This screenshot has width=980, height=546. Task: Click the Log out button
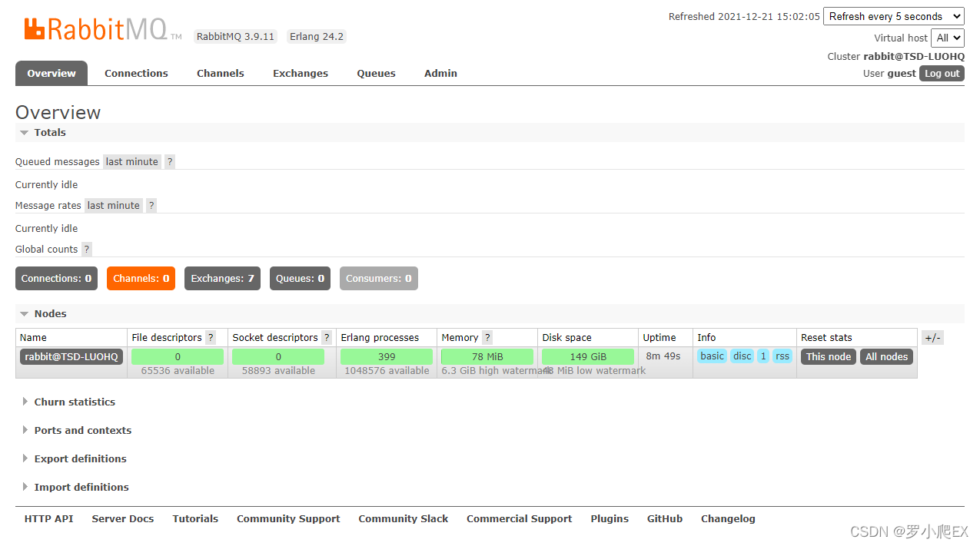[x=942, y=73]
